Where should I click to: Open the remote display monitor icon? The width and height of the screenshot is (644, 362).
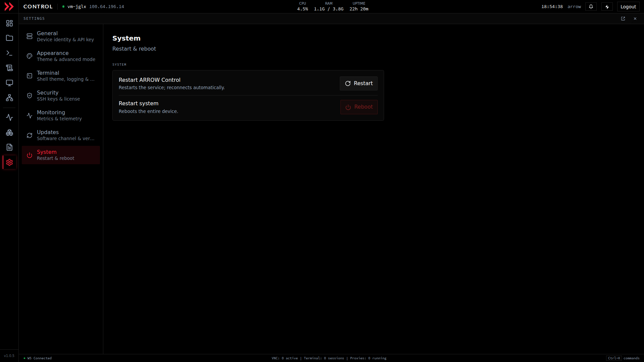pos(9,83)
